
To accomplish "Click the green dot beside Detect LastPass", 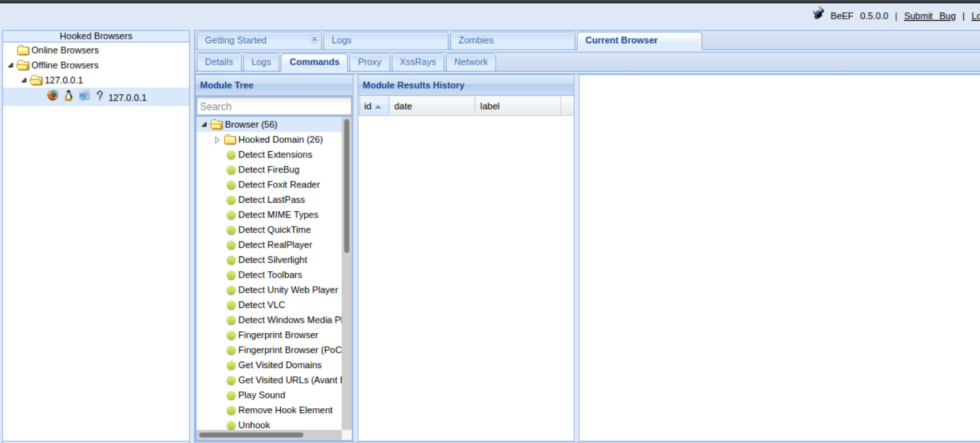I will tap(231, 200).
